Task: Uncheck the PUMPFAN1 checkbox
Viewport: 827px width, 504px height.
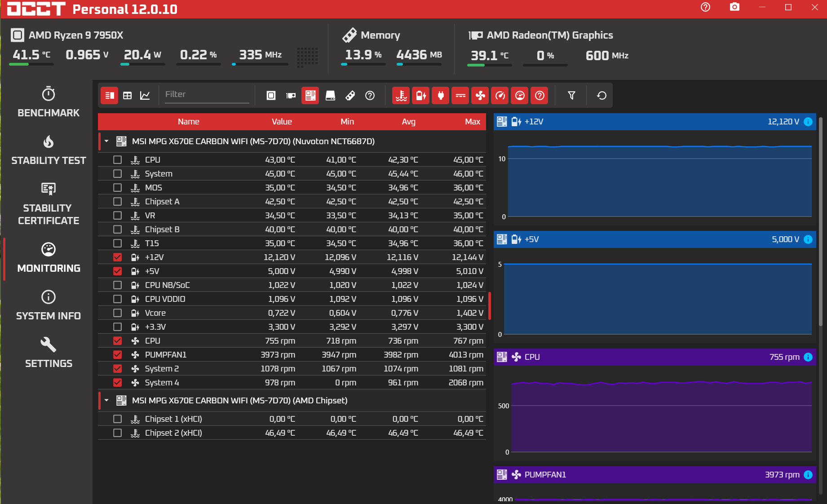Action: tap(117, 355)
